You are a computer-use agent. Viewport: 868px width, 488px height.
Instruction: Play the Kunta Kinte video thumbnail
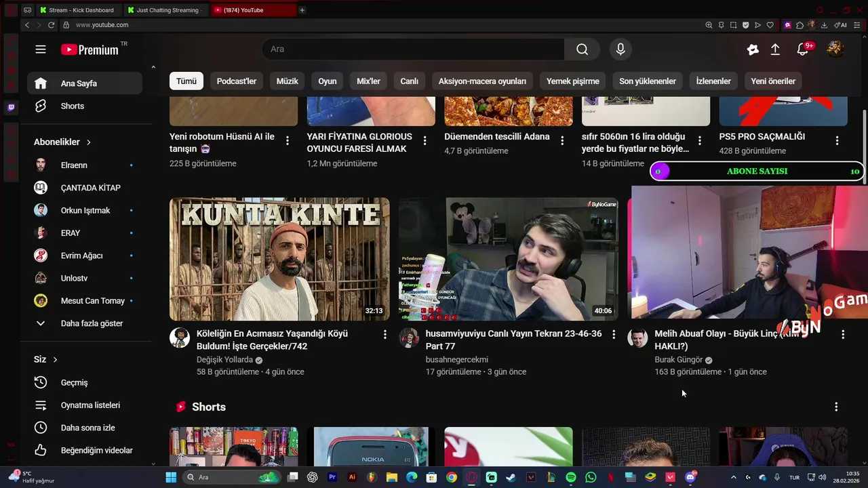(x=279, y=259)
